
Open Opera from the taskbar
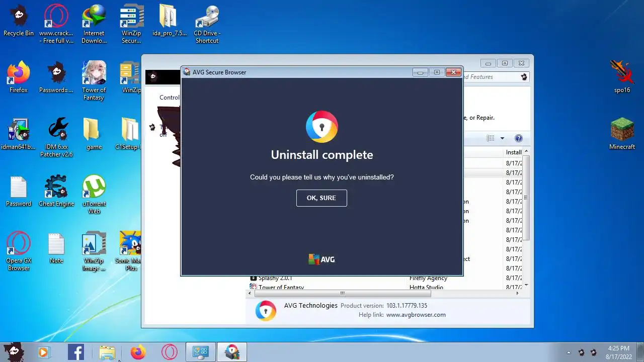click(169, 352)
